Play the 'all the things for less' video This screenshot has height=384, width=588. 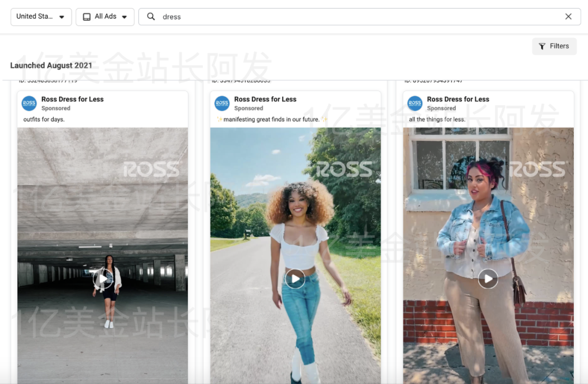(x=488, y=278)
